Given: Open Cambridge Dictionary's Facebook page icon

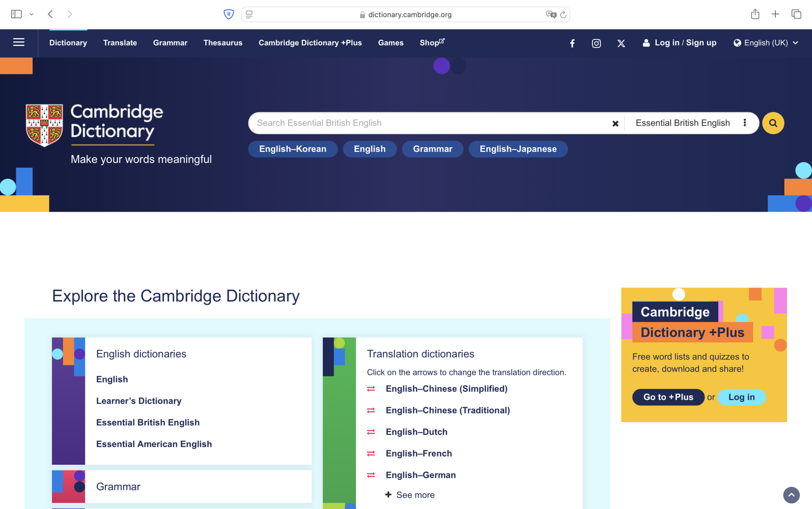Looking at the screenshot, I should point(572,43).
